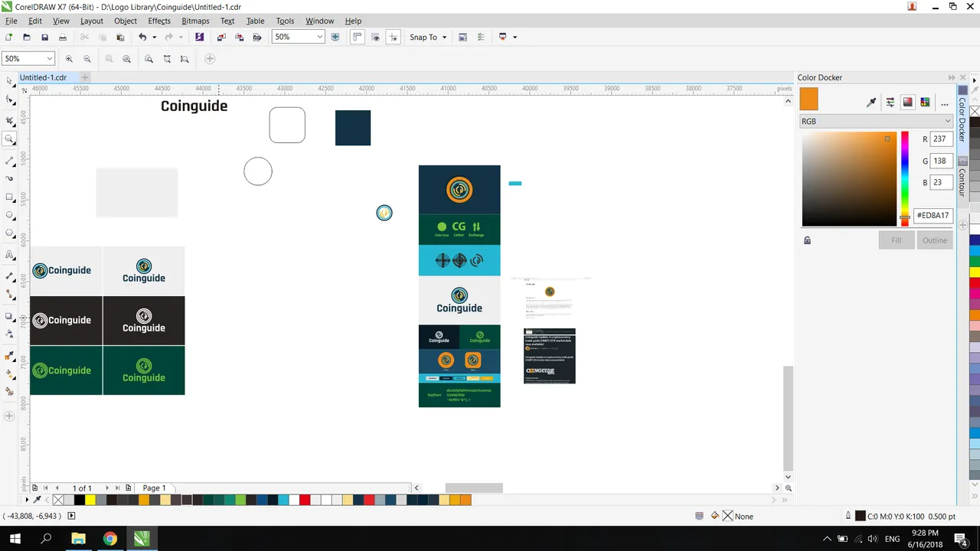Open Chrome from the Windows taskbar
The image size is (980, 551).
[x=109, y=539]
